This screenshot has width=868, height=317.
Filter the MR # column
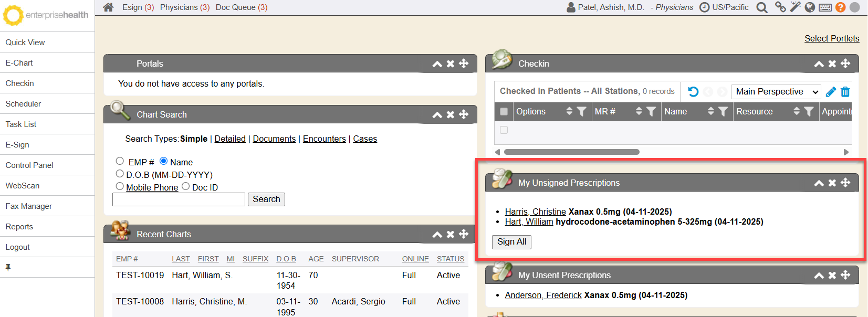(x=651, y=111)
